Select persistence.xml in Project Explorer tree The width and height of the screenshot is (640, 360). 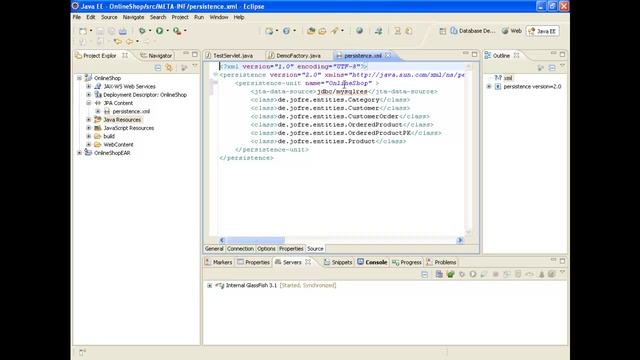point(131,111)
